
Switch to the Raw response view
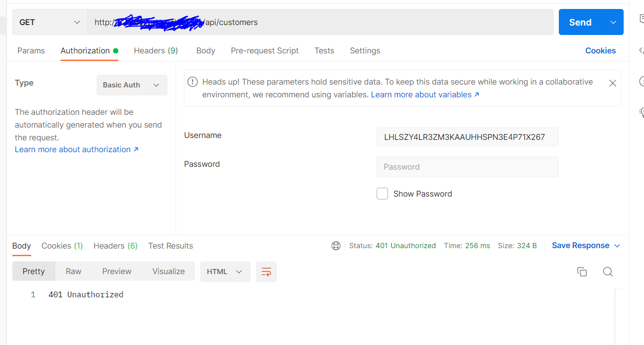click(73, 271)
